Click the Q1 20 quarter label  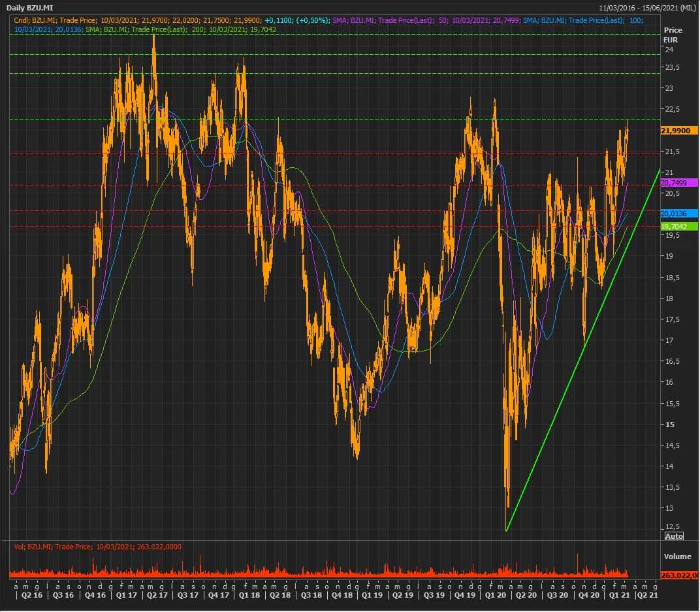496,595
